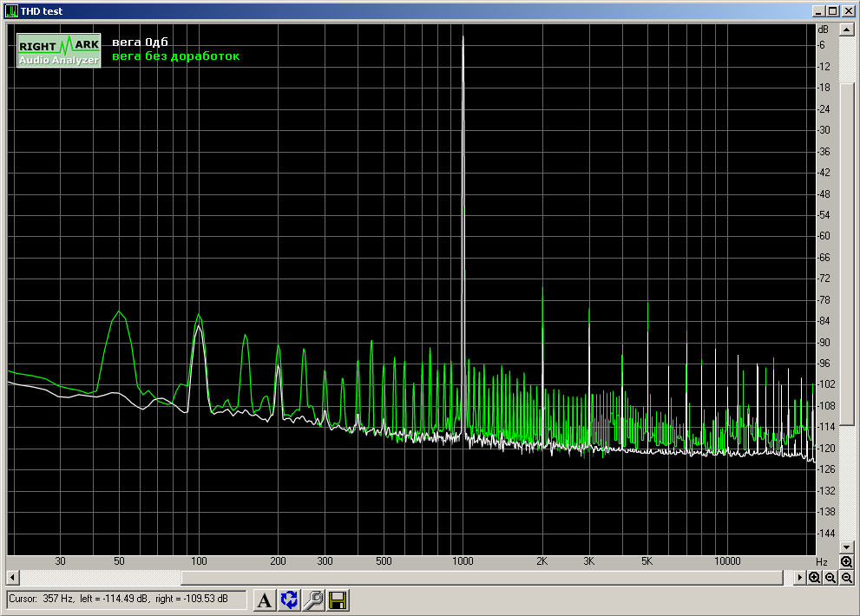
Task: Click the vertical scrollbar down arrow
Action: pos(847,547)
